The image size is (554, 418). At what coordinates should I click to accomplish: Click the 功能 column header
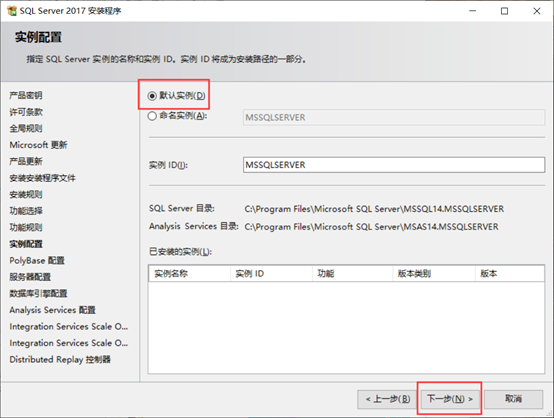352,273
